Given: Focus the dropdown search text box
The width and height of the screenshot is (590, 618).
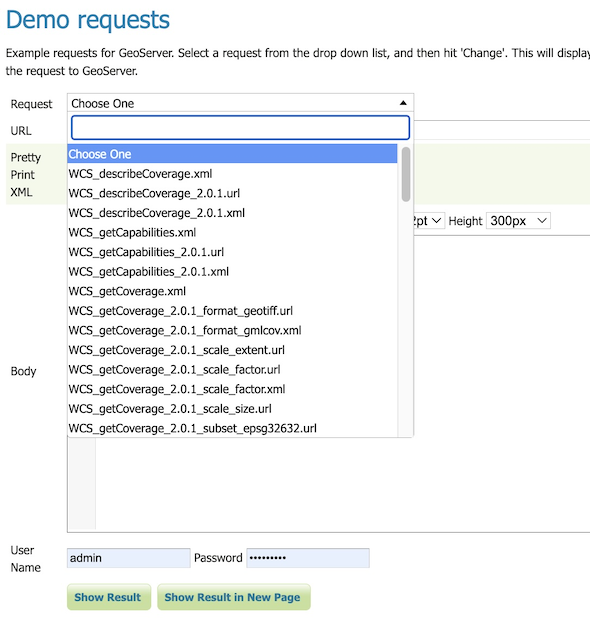Looking at the screenshot, I should tap(240, 127).
